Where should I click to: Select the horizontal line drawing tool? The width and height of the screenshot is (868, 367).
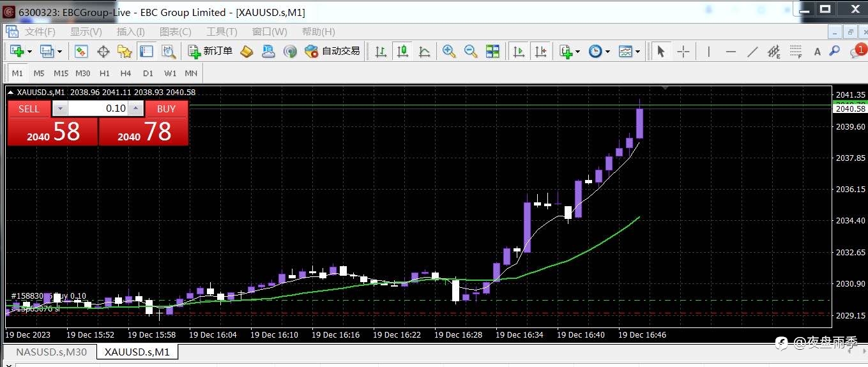(x=731, y=52)
